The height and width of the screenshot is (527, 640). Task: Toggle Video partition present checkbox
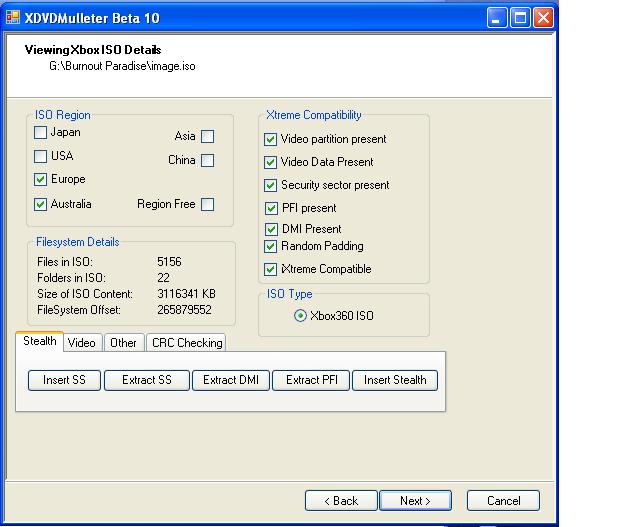[x=271, y=140]
